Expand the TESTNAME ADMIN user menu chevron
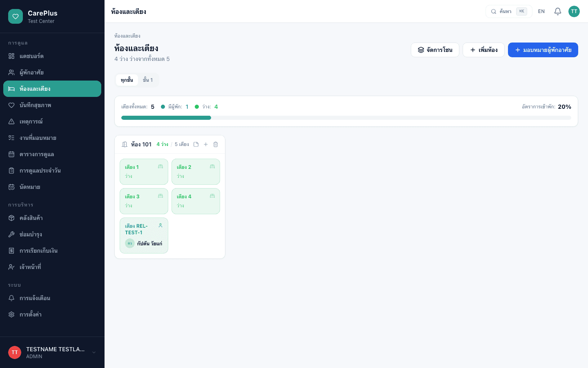The image size is (588, 368). click(x=94, y=352)
